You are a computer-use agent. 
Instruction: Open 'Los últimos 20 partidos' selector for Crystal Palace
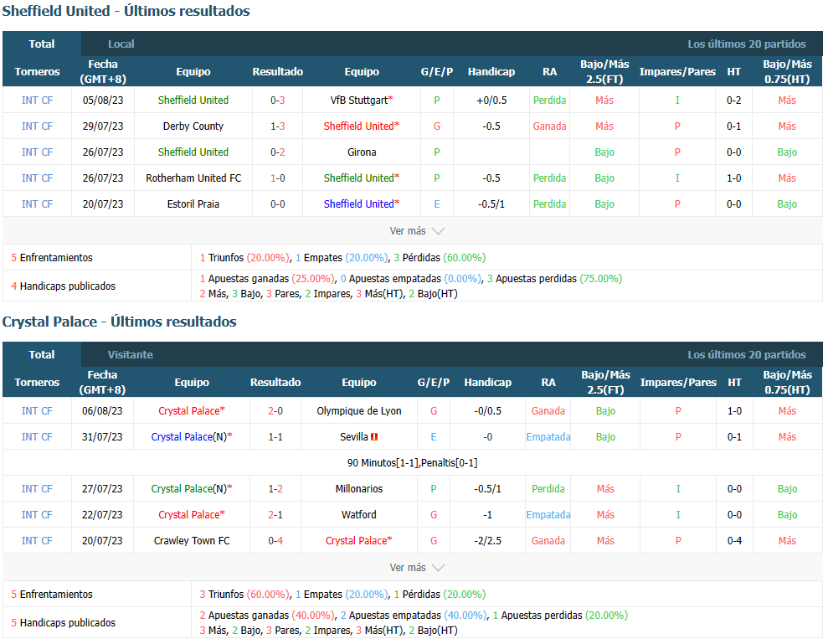[x=746, y=354]
